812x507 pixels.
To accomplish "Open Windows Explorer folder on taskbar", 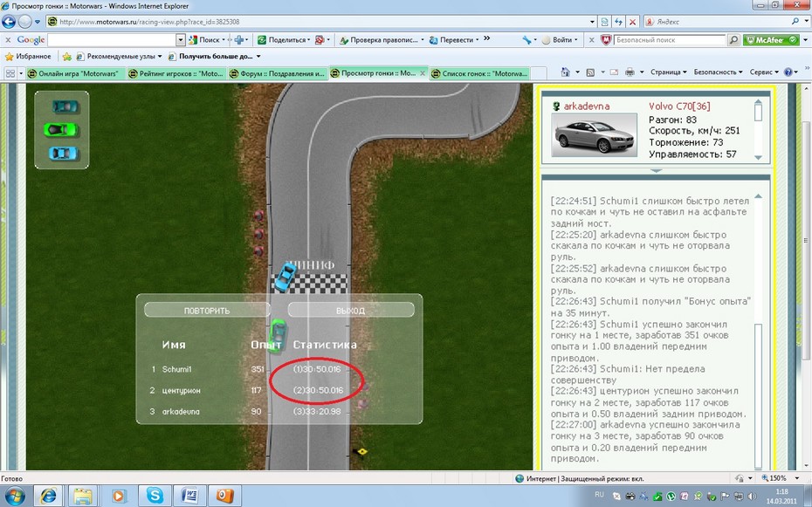I will click(82, 496).
